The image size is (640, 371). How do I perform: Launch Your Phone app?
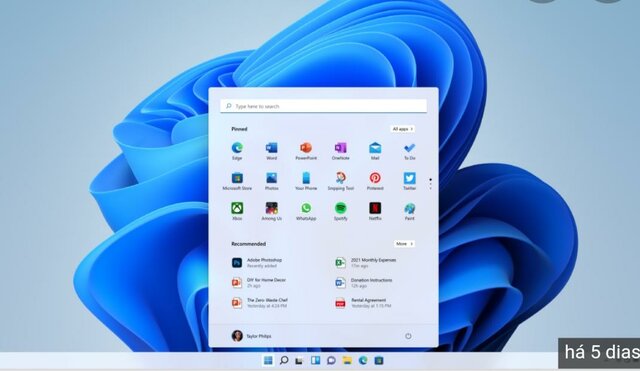[306, 181]
